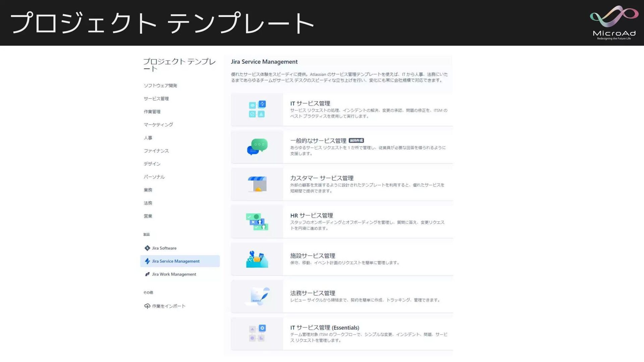Click the 法務サービス管理 quill document icon
644x362 pixels.
click(257, 296)
